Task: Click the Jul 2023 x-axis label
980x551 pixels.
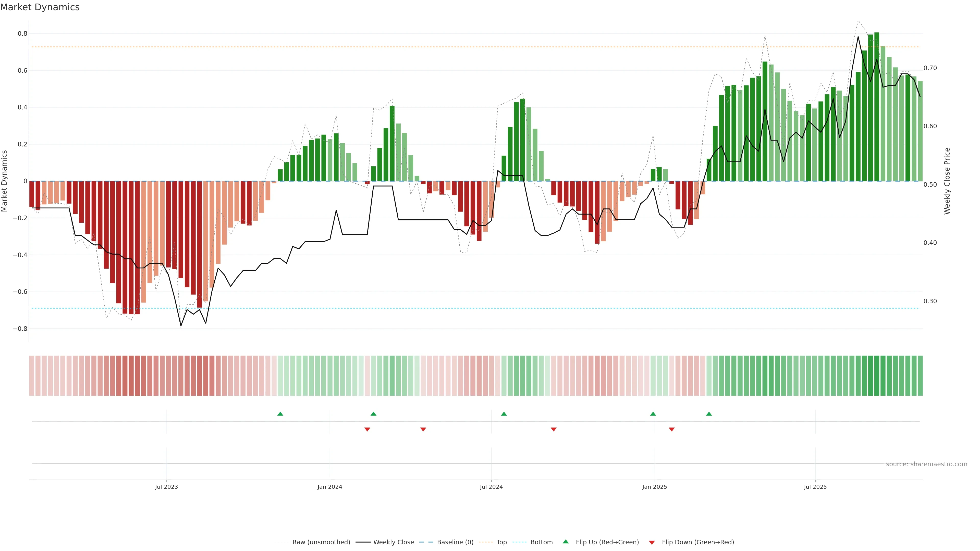Action: click(166, 487)
